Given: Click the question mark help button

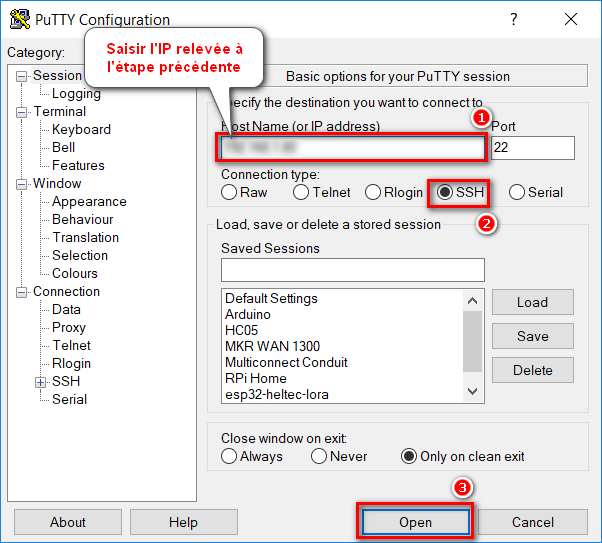Looking at the screenshot, I should (514, 19).
